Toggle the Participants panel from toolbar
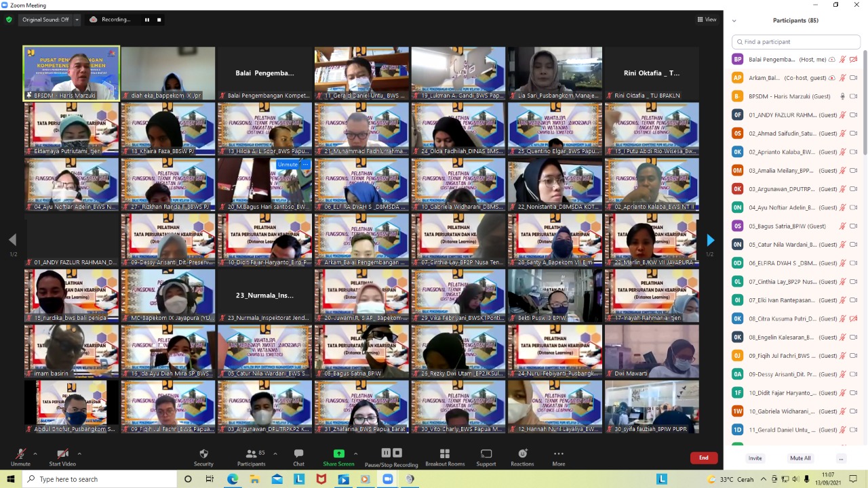 (252, 457)
